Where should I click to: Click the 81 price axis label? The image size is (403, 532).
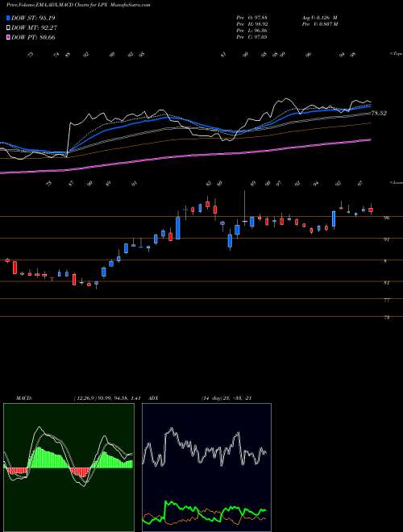pos(386,282)
